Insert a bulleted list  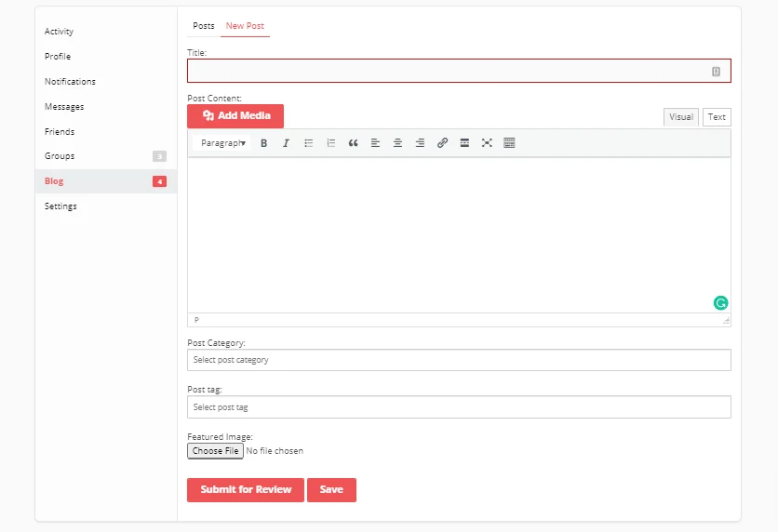308,143
